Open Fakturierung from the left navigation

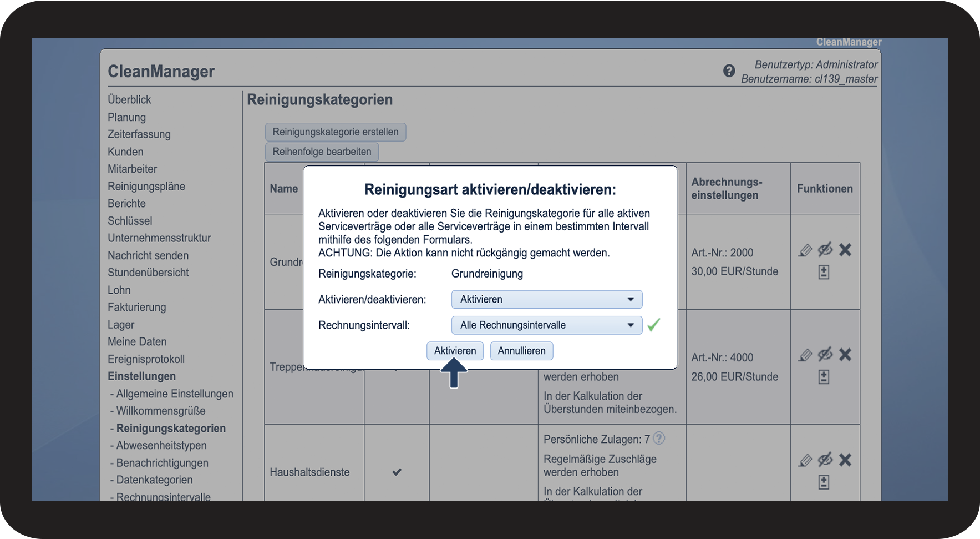pos(136,307)
